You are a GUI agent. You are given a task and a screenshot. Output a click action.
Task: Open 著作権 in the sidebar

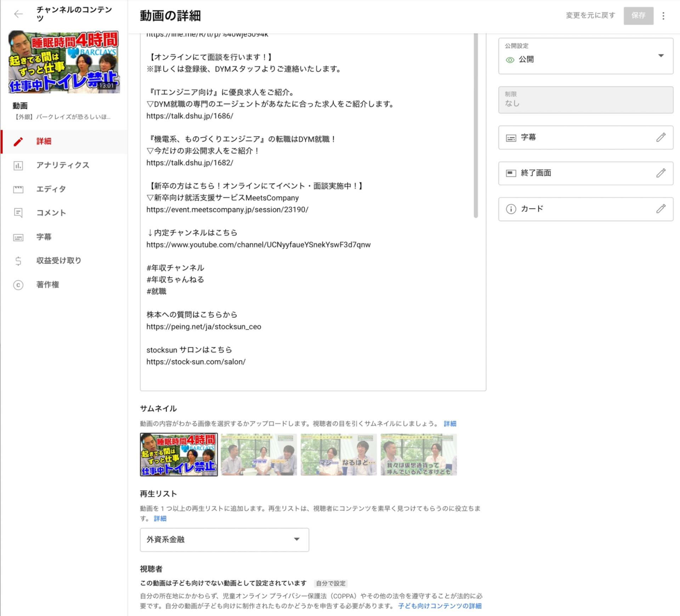pyautogui.click(x=47, y=285)
